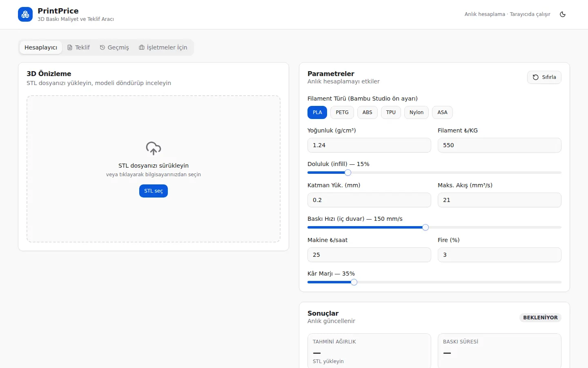
Task: Click the İşletmeler İçin briefcase icon
Action: click(x=142, y=47)
